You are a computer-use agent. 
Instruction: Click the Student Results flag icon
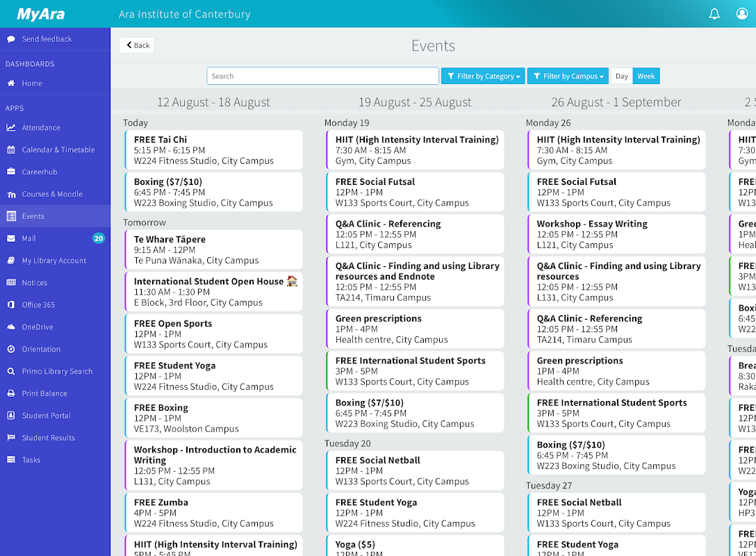click(10, 438)
